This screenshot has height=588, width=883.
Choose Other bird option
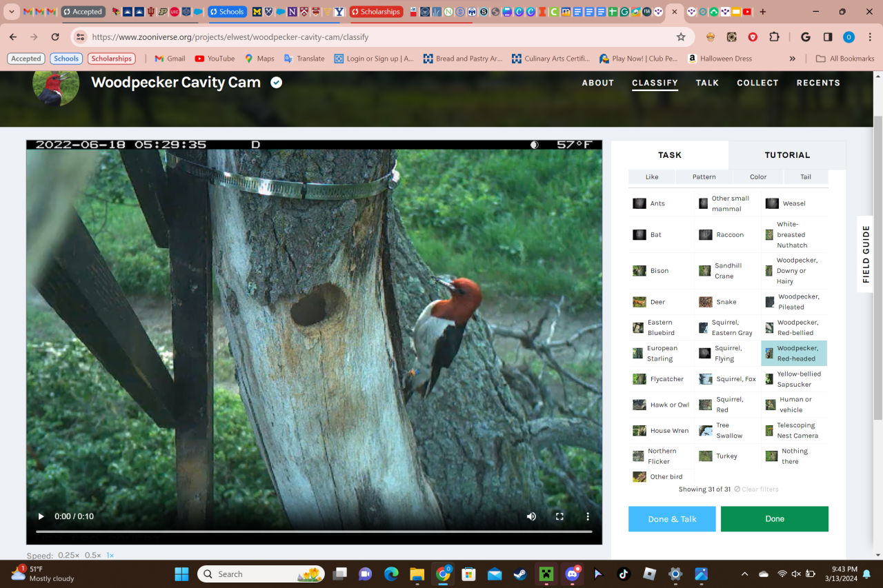pyautogui.click(x=661, y=476)
